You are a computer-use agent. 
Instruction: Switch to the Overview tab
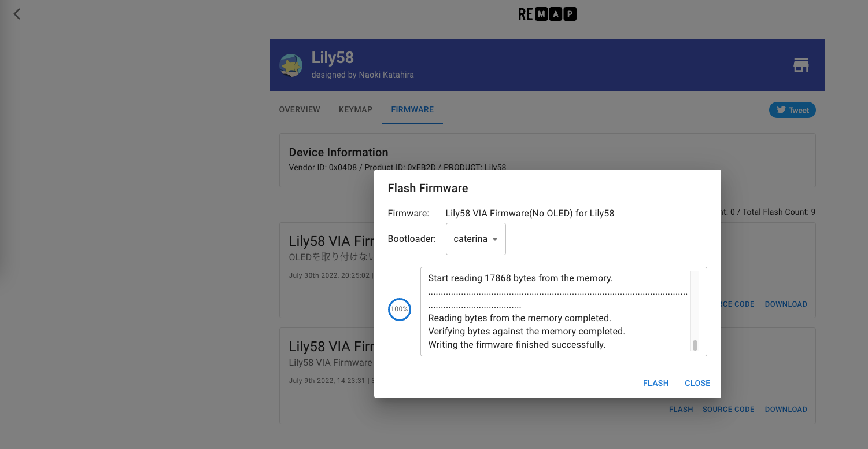coord(300,109)
